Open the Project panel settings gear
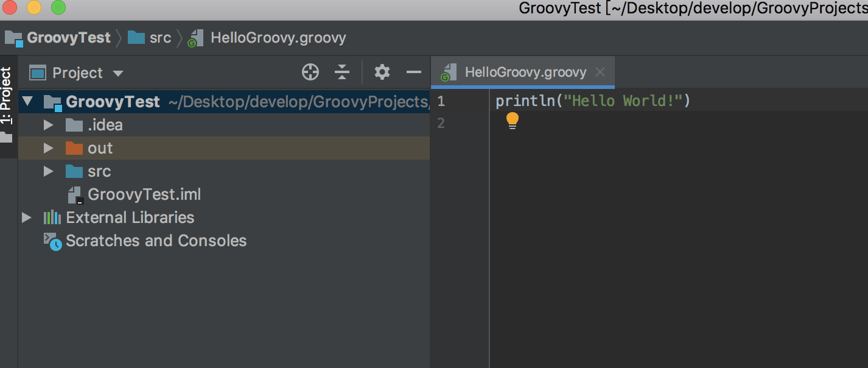Screen dimensions: 868x368 (382, 73)
